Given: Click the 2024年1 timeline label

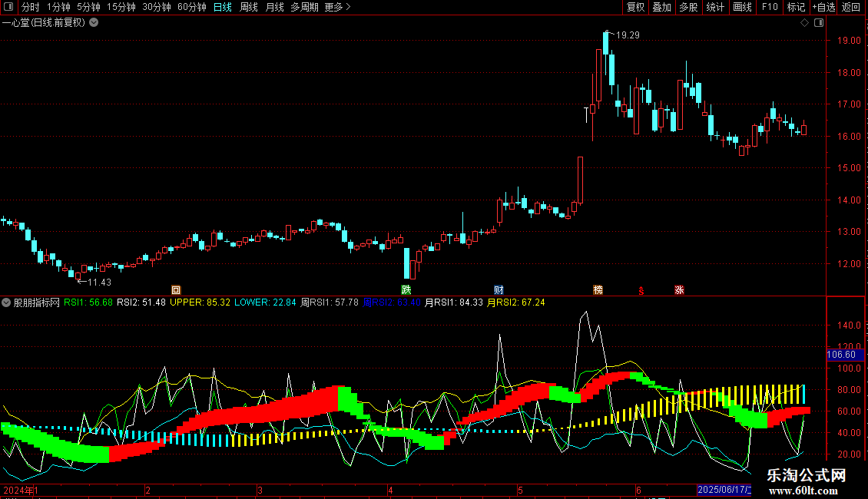Looking at the screenshot, I should (x=21, y=490).
